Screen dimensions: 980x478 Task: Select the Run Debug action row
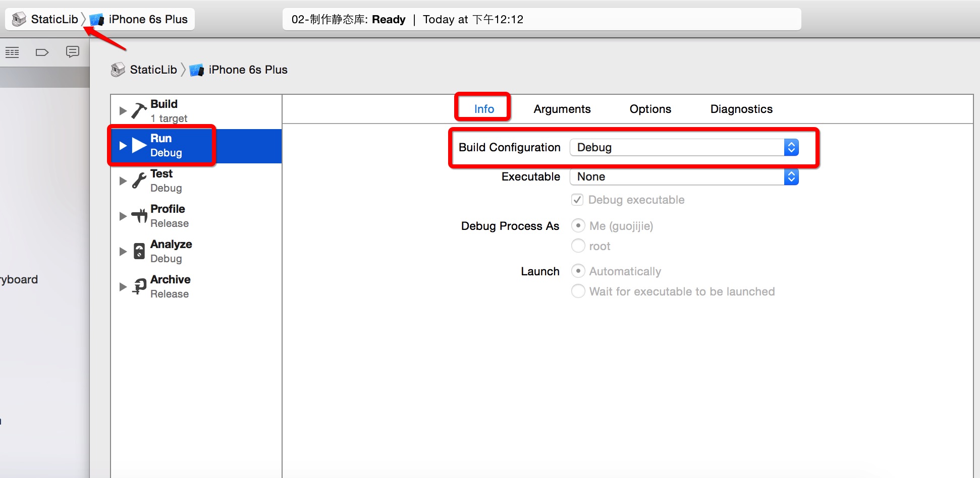[196, 146]
